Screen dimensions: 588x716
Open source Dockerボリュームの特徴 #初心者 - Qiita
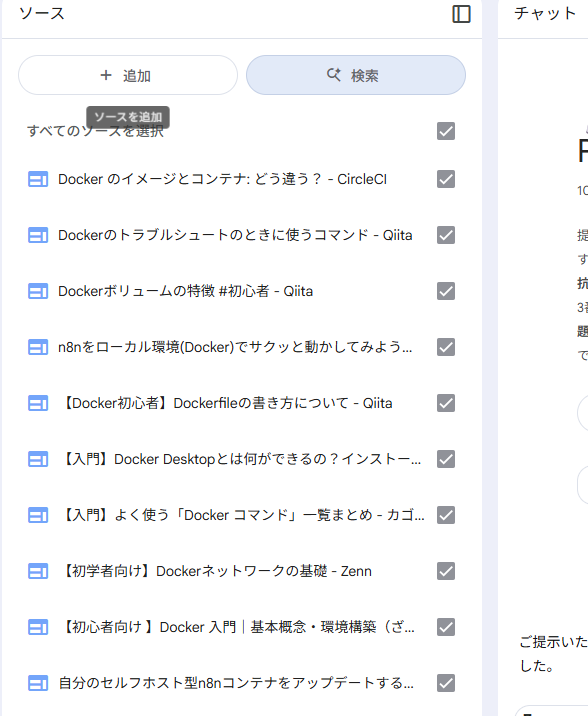[185, 291]
